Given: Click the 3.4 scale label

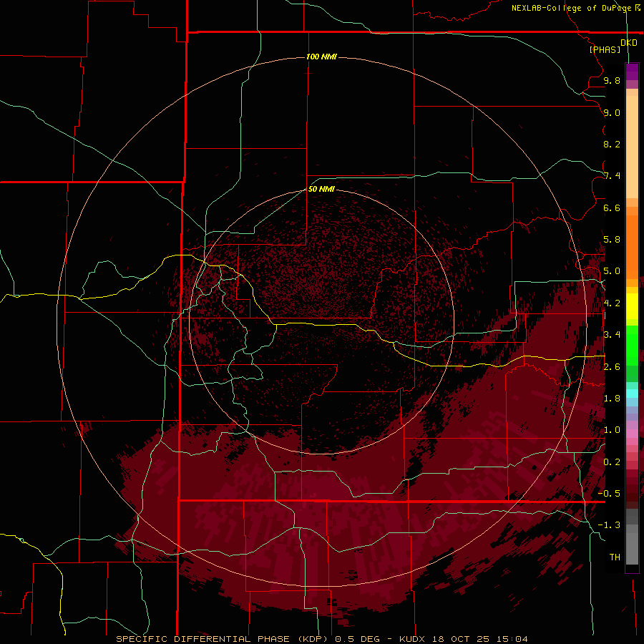Looking at the screenshot, I should pos(612,335).
